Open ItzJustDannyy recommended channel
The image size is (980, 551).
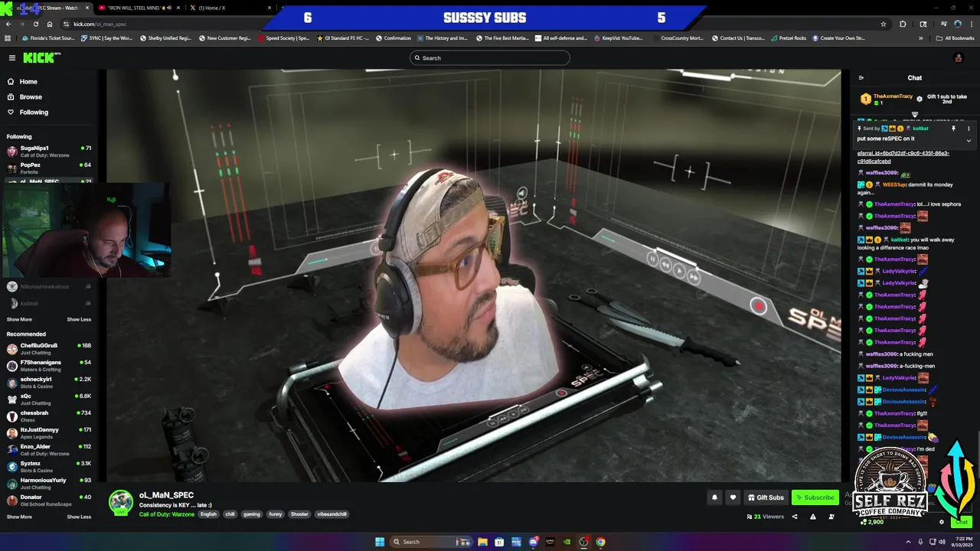[49, 432]
